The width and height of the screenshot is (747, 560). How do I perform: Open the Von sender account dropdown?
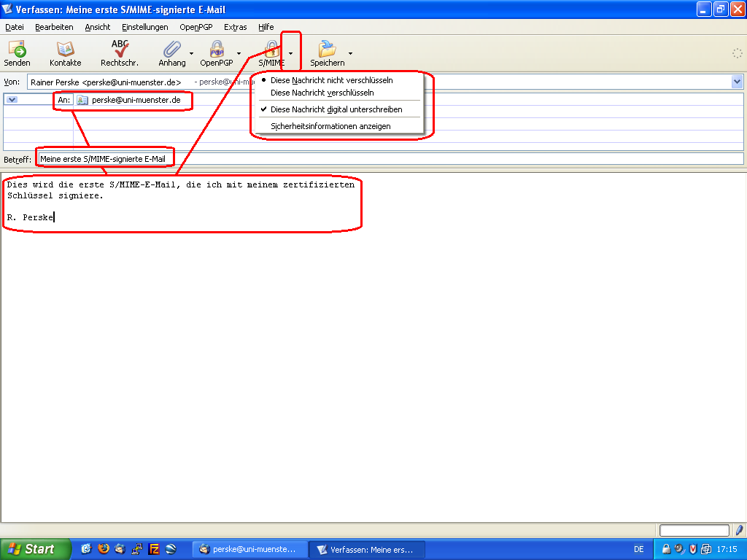coord(737,82)
